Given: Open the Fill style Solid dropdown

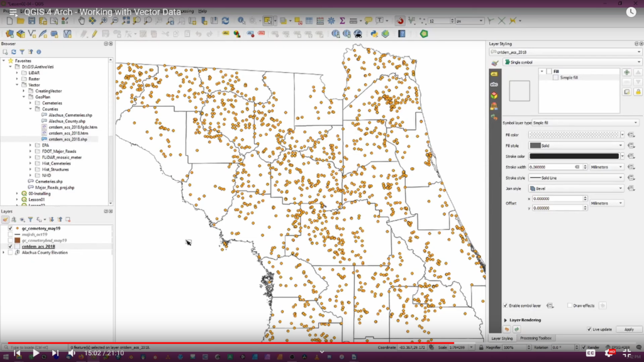Looking at the screenshot, I should coord(576,146).
